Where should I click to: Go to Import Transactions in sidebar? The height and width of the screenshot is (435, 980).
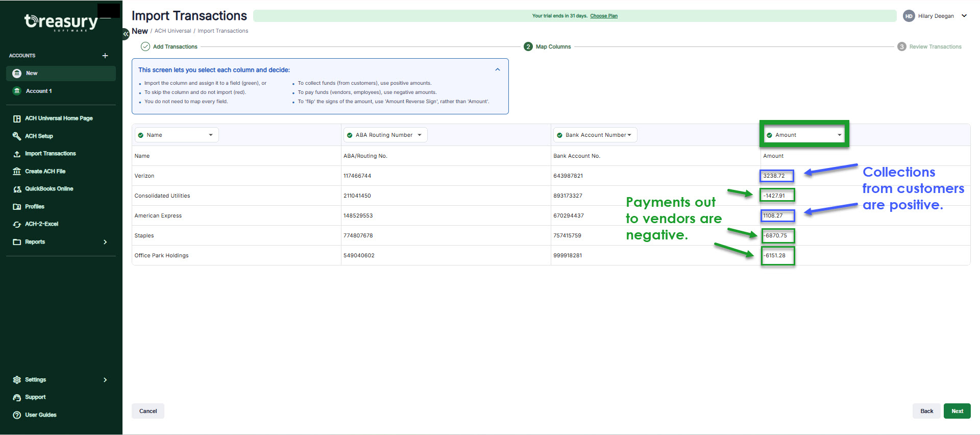click(x=50, y=154)
